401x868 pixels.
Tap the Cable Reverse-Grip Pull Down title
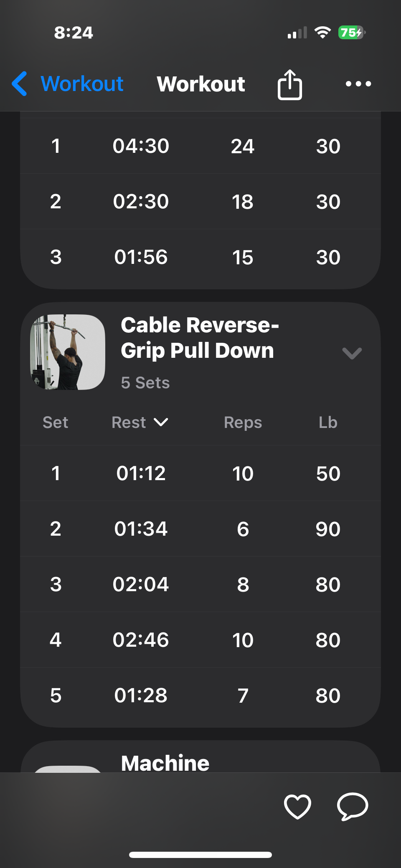pyautogui.click(x=200, y=337)
